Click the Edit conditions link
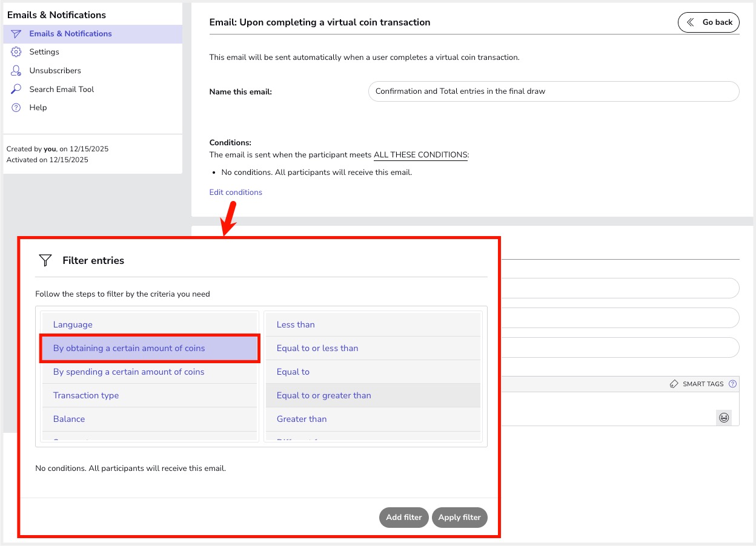 point(236,192)
